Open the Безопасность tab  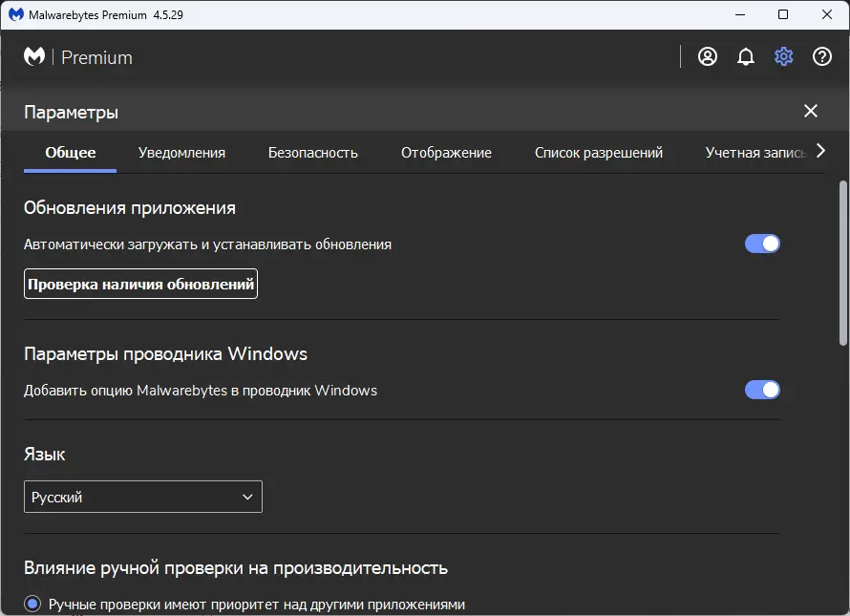pyautogui.click(x=314, y=152)
